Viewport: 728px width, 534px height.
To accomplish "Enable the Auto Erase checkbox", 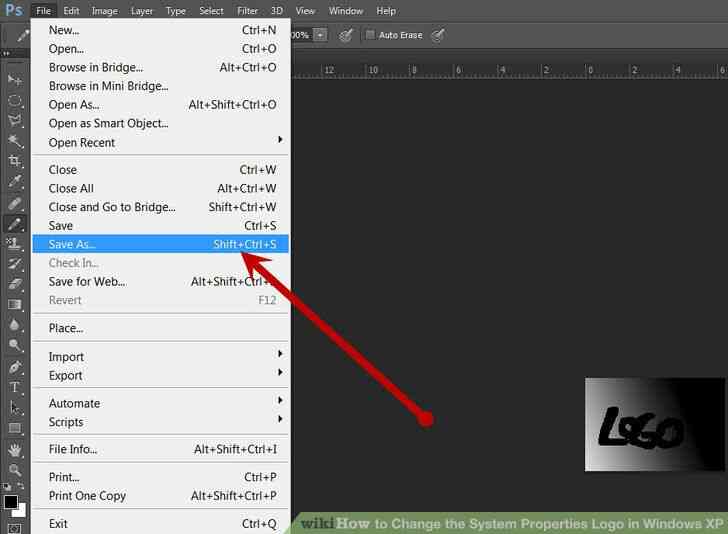I will (370, 35).
